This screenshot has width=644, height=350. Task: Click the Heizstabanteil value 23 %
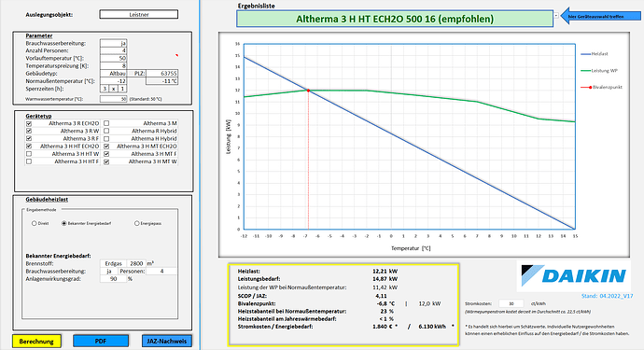click(x=387, y=312)
